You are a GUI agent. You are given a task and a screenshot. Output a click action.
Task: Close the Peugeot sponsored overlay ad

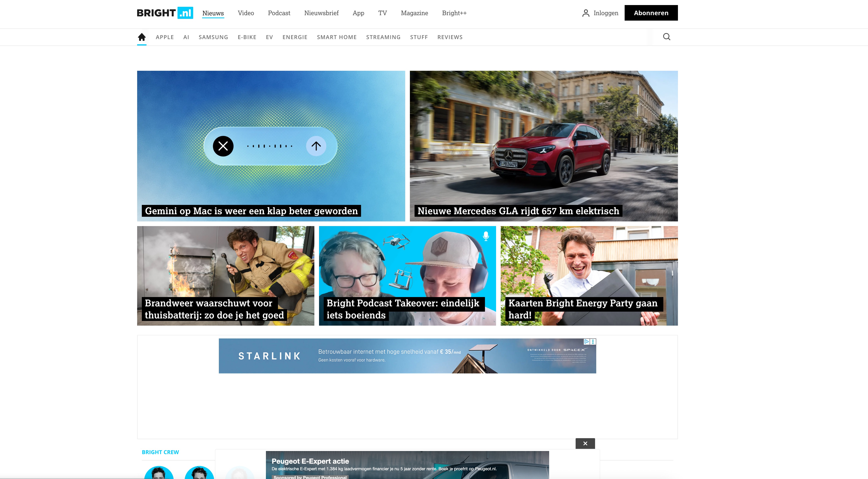coord(585,443)
